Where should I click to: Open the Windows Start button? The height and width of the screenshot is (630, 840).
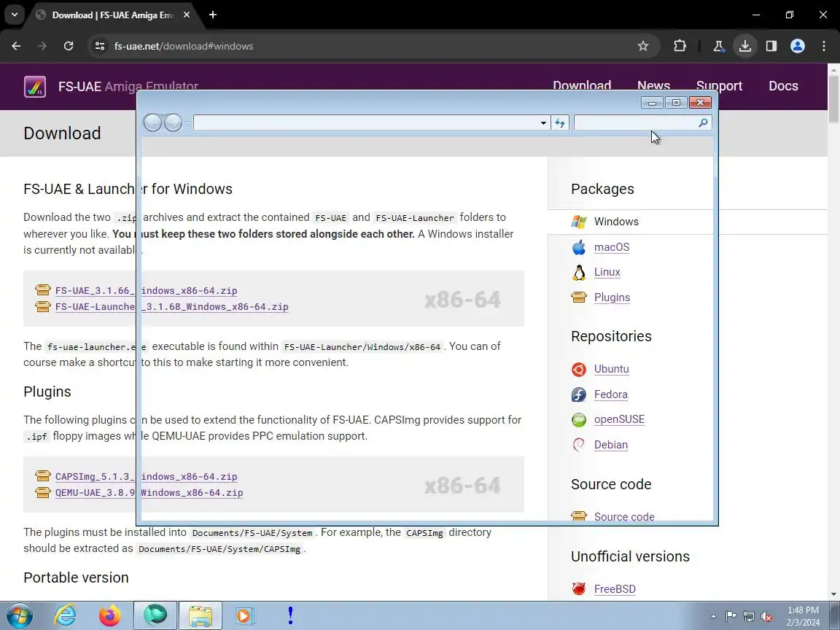point(19,615)
